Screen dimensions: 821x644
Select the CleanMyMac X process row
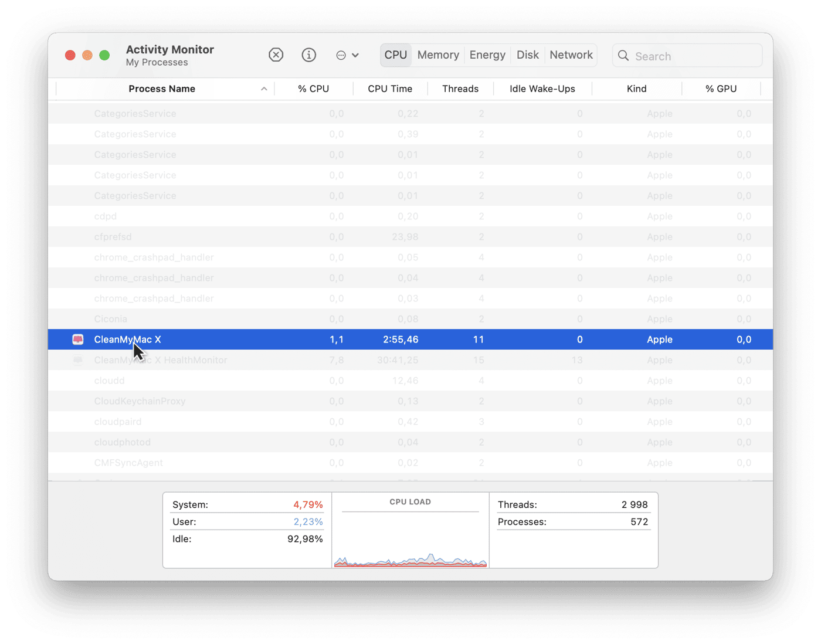(410, 340)
